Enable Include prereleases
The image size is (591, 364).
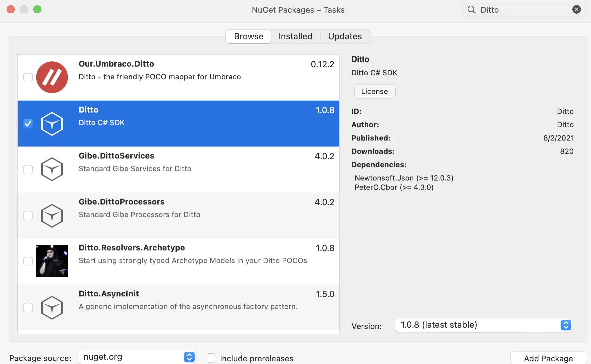pyautogui.click(x=211, y=358)
